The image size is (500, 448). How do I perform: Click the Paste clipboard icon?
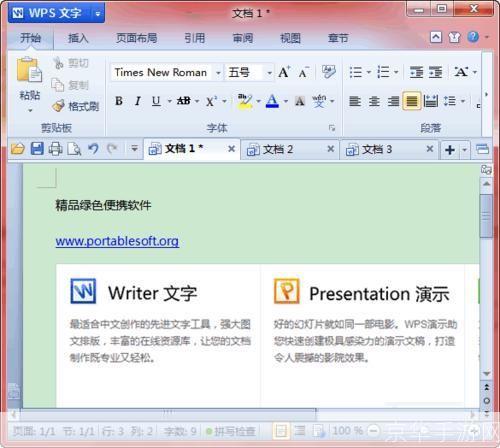point(29,70)
